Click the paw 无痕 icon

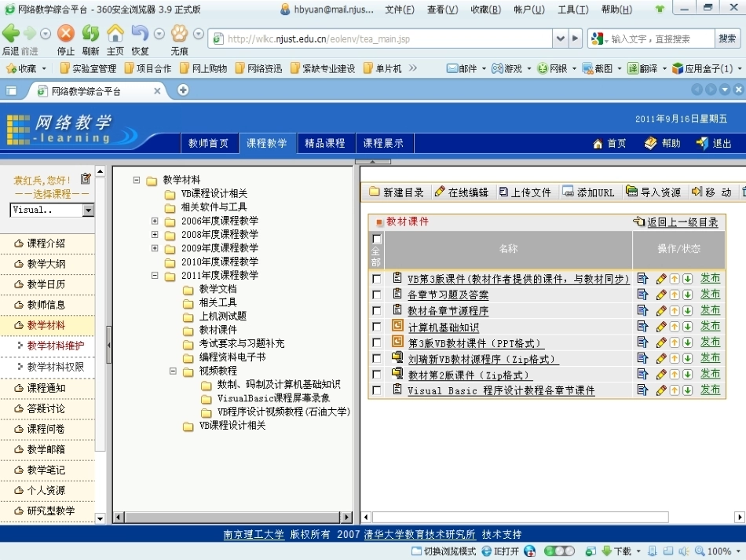tap(179, 33)
